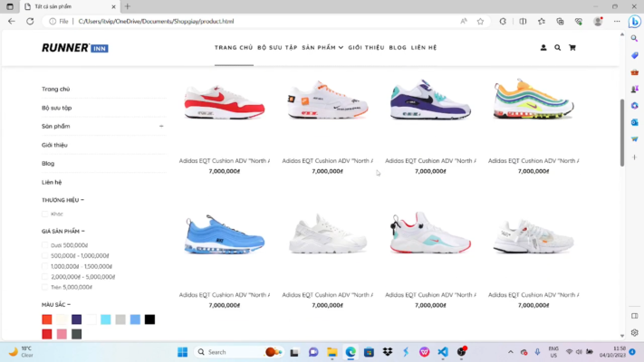Viewport: 644px width, 362px height.
Task: Click the page vertical scrollbar thumb
Action: 622,132
